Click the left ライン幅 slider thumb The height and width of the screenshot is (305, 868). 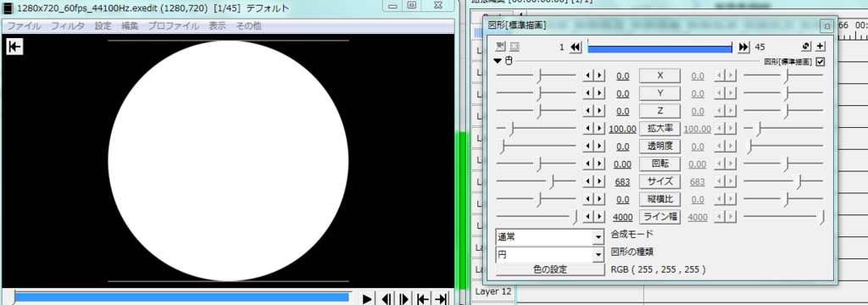pyautogui.click(x=575, y=217)
